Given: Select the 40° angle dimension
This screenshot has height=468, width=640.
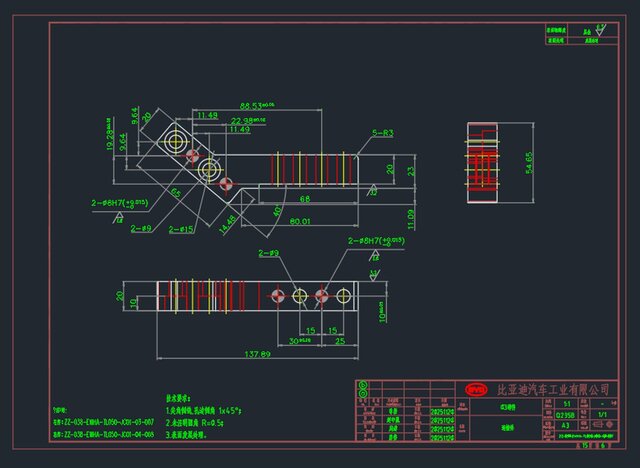Looking at the screenshot, I should point(277,211).
